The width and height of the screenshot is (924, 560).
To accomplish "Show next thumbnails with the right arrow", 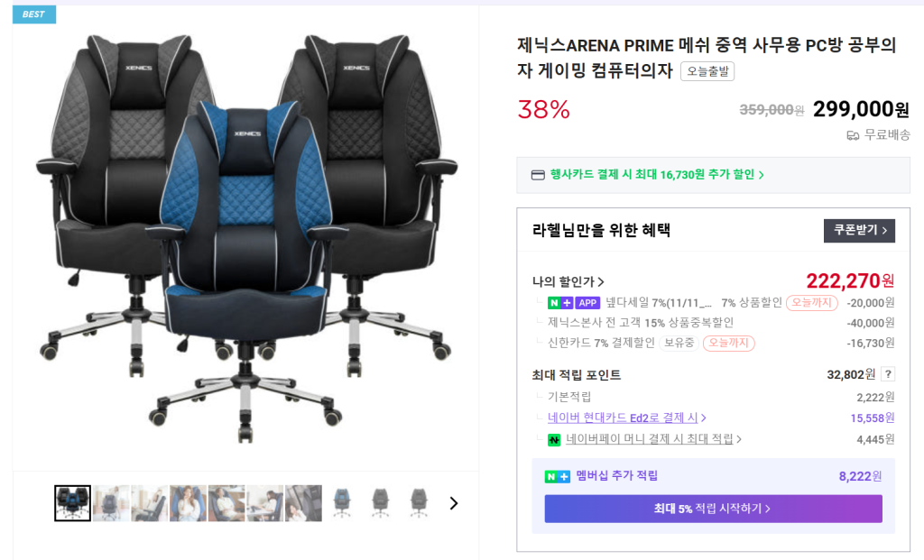I will 453,503.
